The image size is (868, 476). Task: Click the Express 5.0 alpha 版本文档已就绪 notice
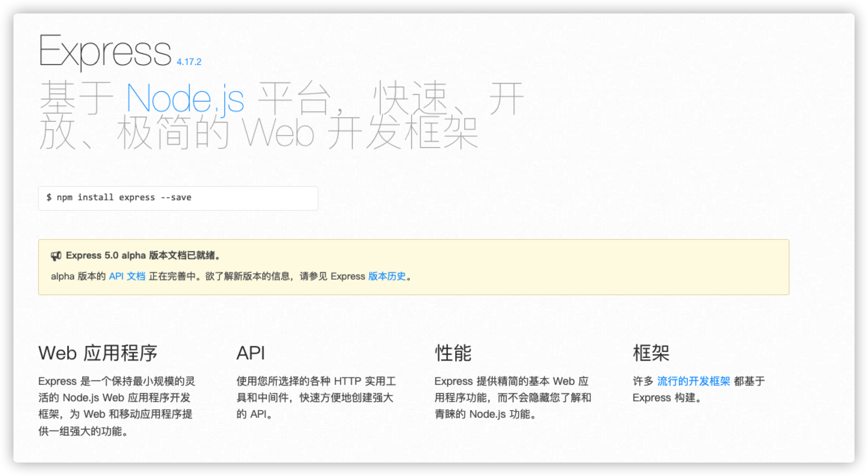coord(144,256)
